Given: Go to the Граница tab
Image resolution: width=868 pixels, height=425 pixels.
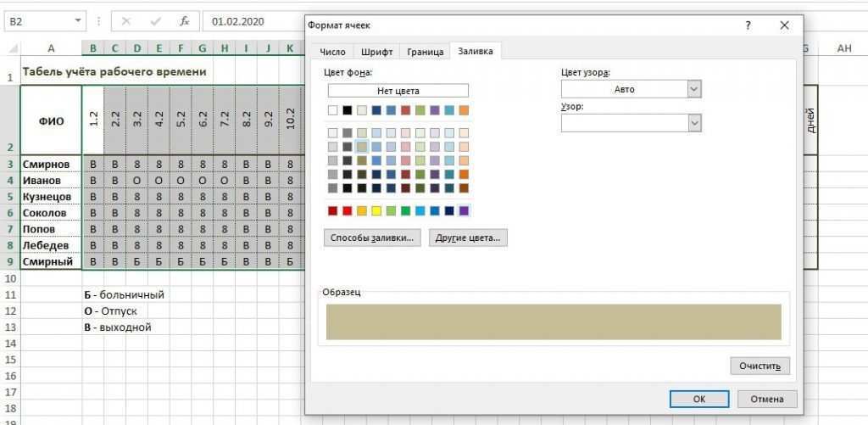Looking at the screenshot, I should tap(425, 52).
